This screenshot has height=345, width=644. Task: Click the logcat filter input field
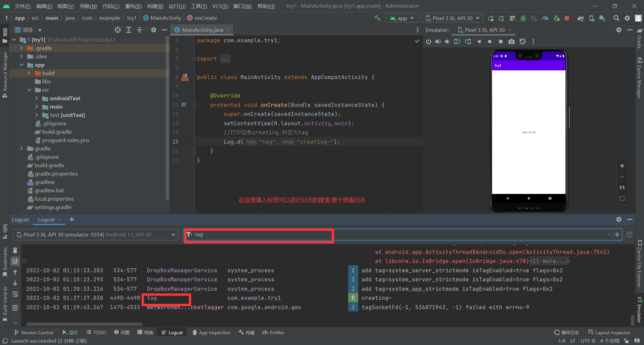(402, 234)
